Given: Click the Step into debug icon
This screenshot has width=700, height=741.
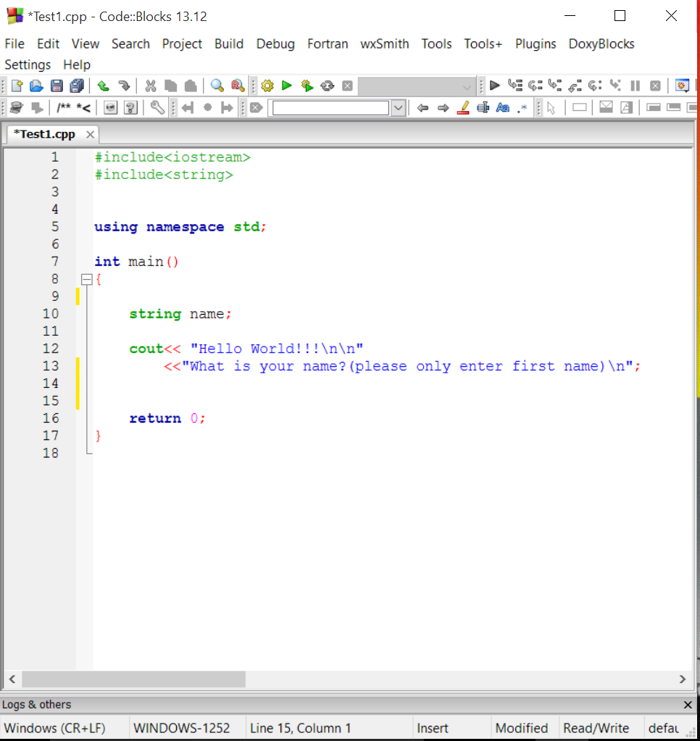Looking at the screenshot, I should pos(555,86).
